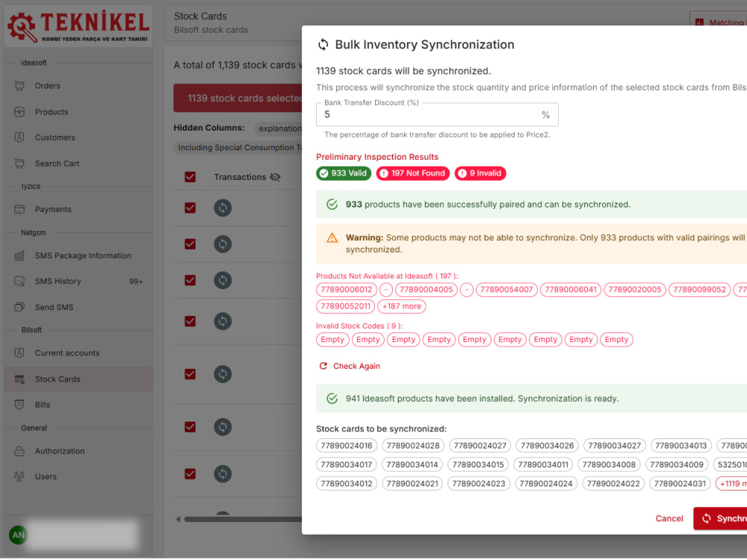Click the 9 Invalid badge
The image size is (747, 560).
pyautogui.click(x=480, y=173)
